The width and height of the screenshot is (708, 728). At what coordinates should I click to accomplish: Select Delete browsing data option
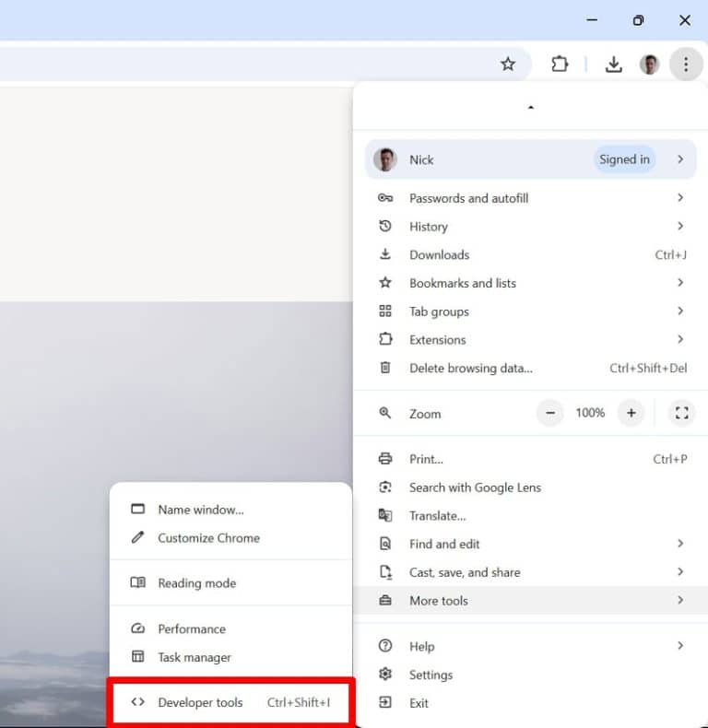[530, 369]
